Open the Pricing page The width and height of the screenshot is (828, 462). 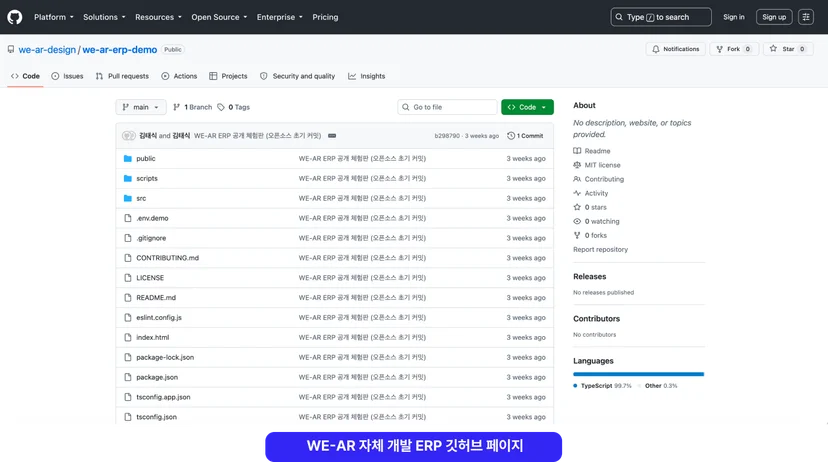pos(325,17)
